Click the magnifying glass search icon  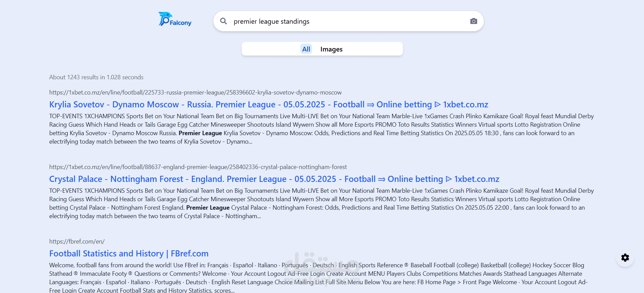[223, 21]
